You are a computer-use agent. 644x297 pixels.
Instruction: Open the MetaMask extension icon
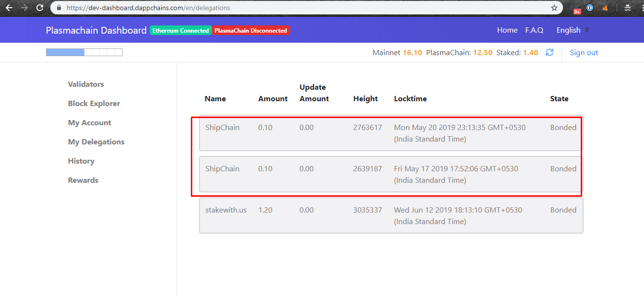tap(605, 7)
